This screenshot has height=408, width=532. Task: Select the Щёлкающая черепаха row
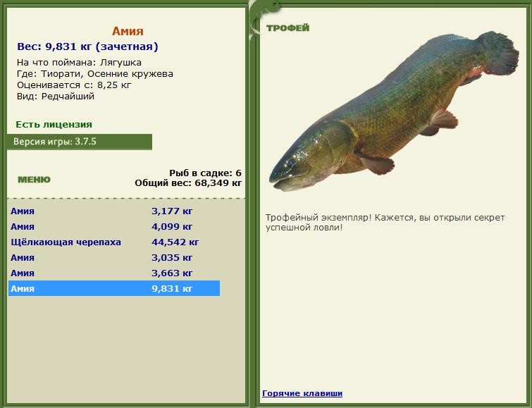click(114, 242)
